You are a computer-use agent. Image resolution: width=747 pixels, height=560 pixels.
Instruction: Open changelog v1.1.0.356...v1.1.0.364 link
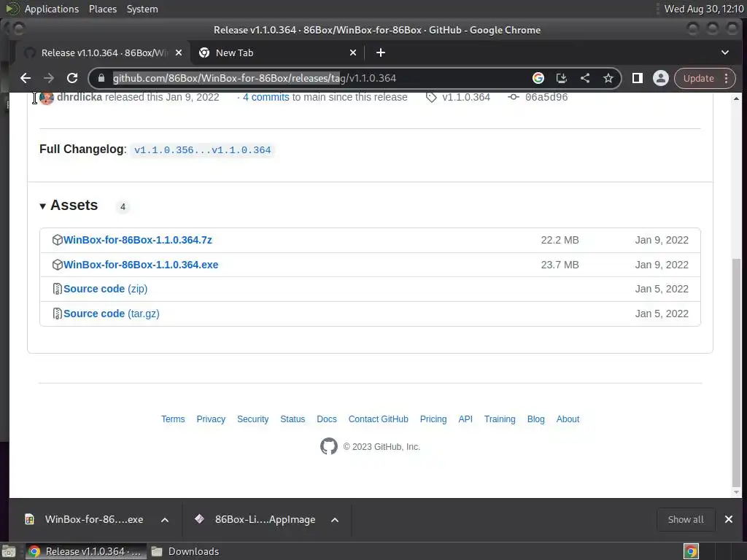point(203,150)
